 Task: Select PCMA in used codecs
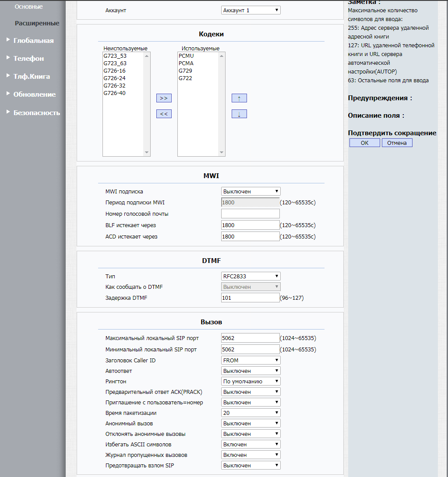[198, 63]
